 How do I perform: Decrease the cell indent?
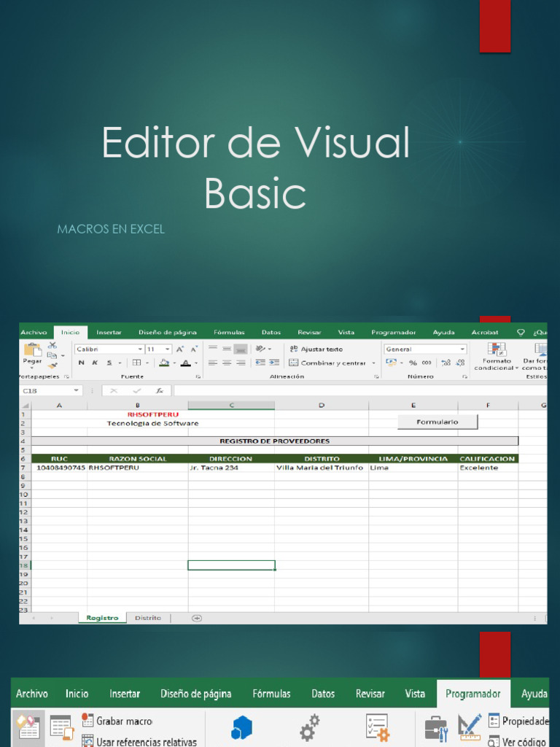260,363
